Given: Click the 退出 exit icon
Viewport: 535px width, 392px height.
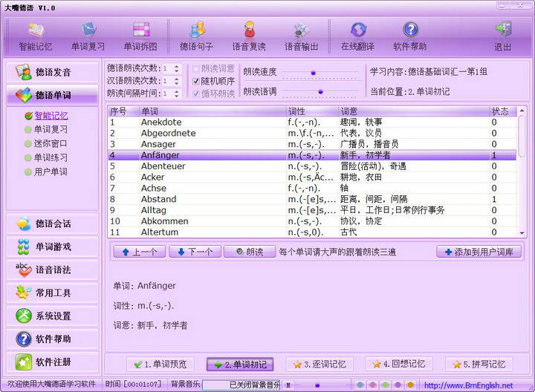Looking at the screenshot, I should [503, 36].
